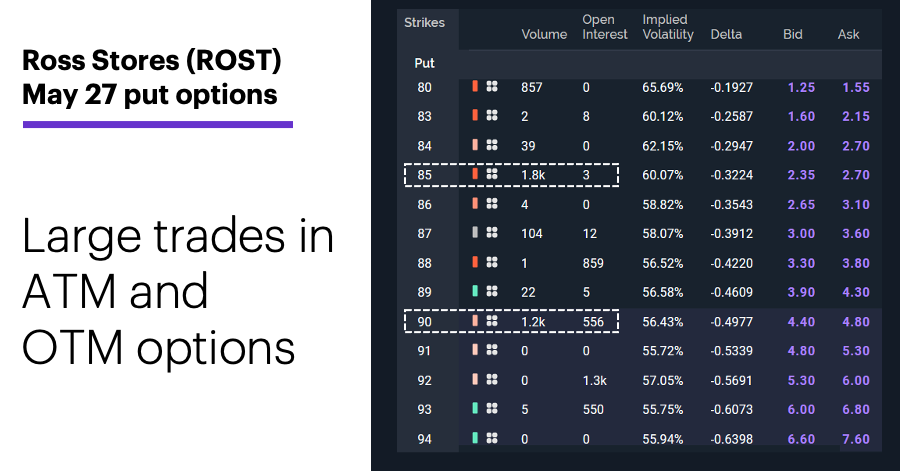Click the 7.60 ask for strike 94

pos(856,439)
